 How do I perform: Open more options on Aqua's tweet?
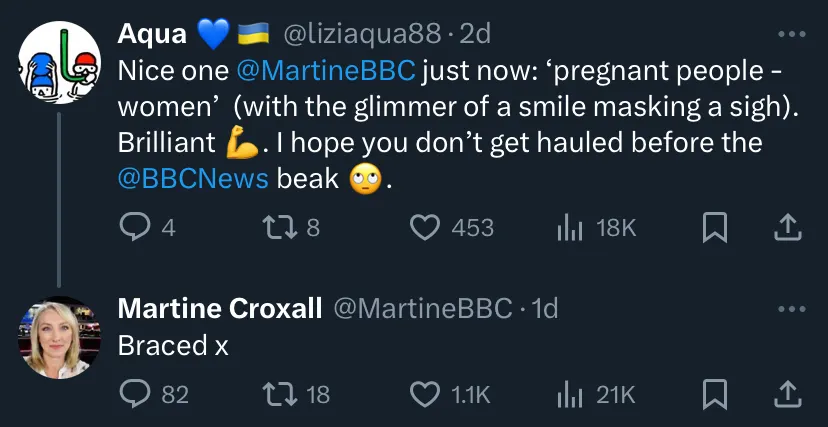tap(791, 34)
